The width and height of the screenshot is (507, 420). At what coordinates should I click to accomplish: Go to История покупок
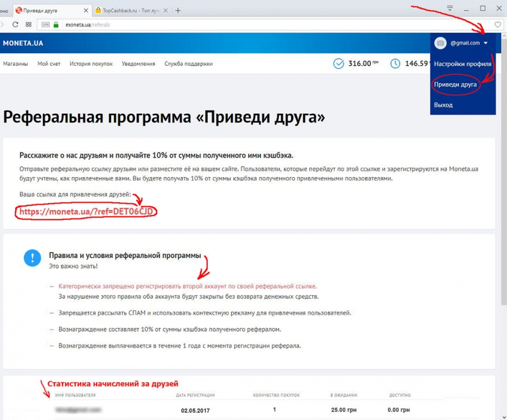(91, 64)
